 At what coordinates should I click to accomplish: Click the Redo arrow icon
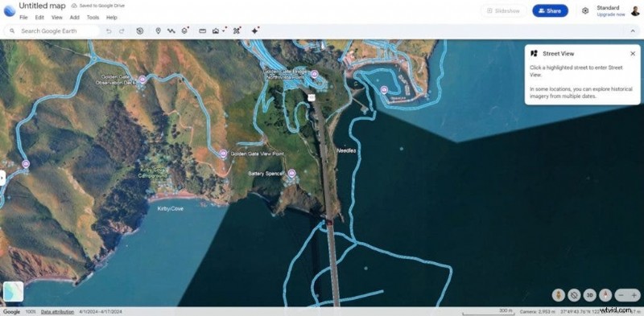click(122, 31)
